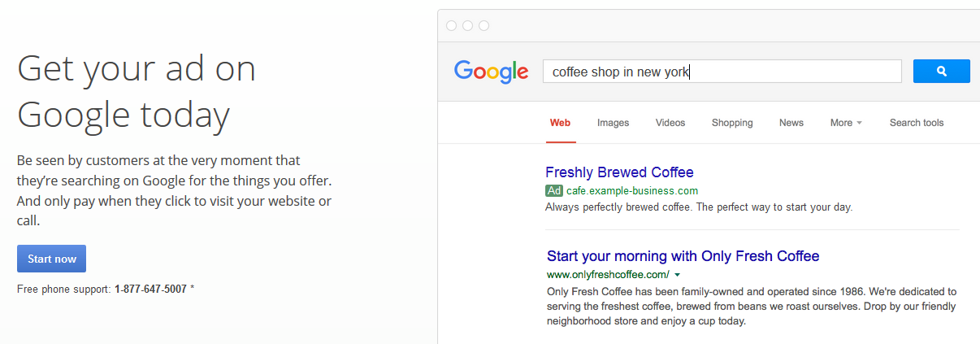The width and height of the screenshot is (980, 344).
Task: Open Search tools
Action: click(917, 123)
